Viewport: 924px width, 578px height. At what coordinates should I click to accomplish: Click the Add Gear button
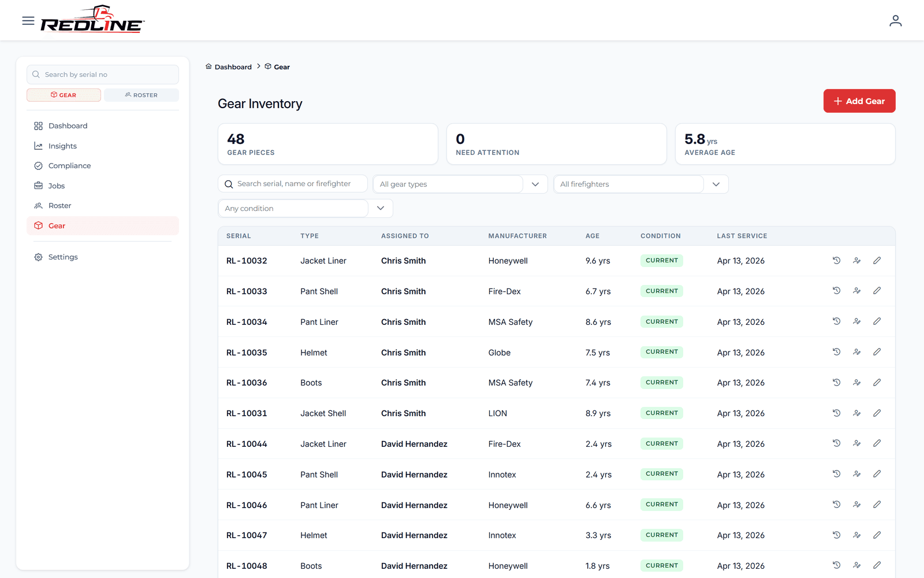point(859,101)
